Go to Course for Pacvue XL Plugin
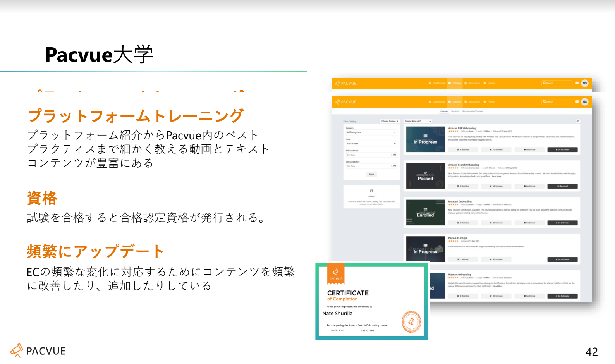 point(562,259)
